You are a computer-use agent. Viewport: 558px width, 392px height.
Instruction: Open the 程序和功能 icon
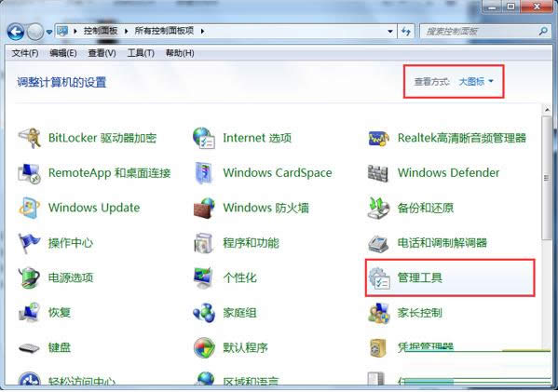coord(204,243)
